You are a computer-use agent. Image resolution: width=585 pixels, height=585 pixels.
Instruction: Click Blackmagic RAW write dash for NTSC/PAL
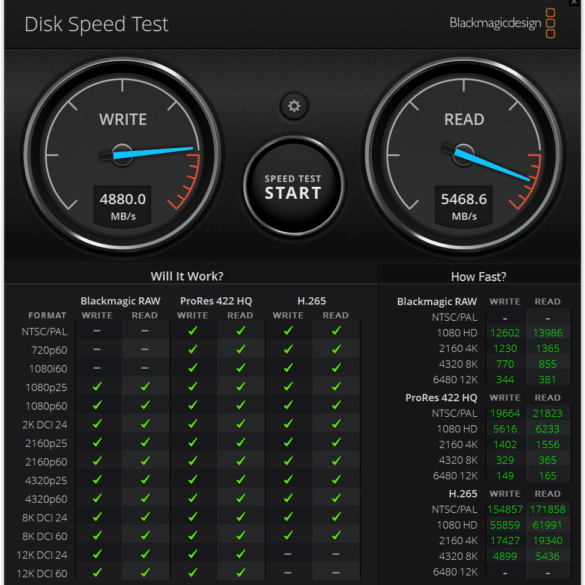click(x=97, y=331)
